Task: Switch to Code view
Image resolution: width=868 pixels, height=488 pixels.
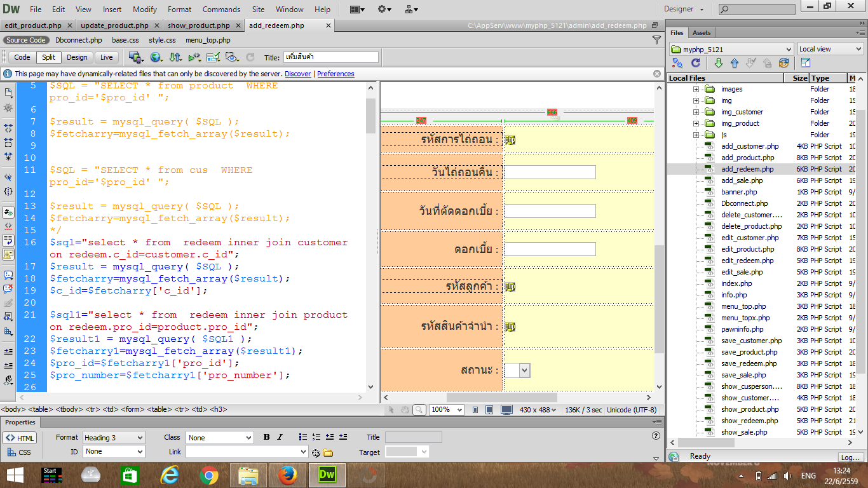Action: (22, 57)
